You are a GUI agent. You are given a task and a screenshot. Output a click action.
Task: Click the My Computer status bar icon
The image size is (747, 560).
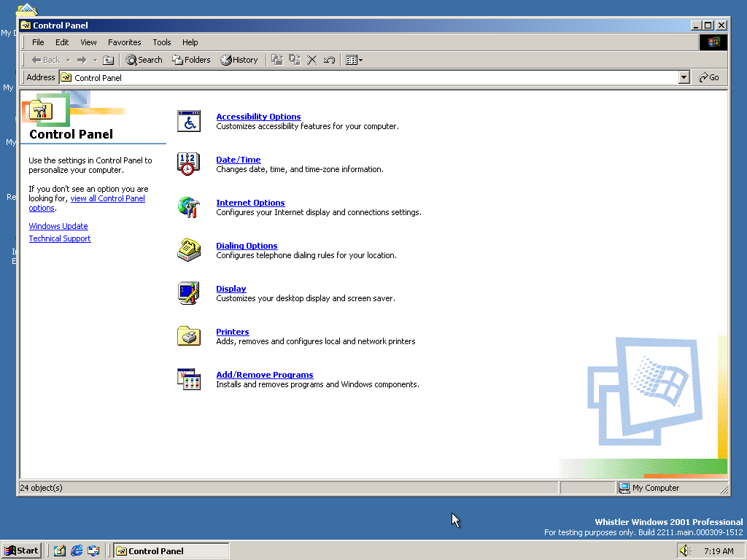(624, 488)
